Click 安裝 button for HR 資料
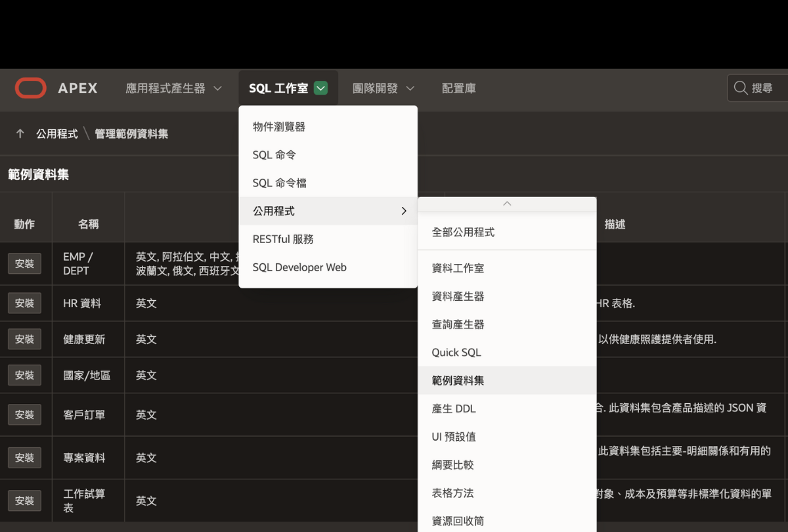Image resolution: width=788 pixels, height=532 pixels. (x=25, y=303)
